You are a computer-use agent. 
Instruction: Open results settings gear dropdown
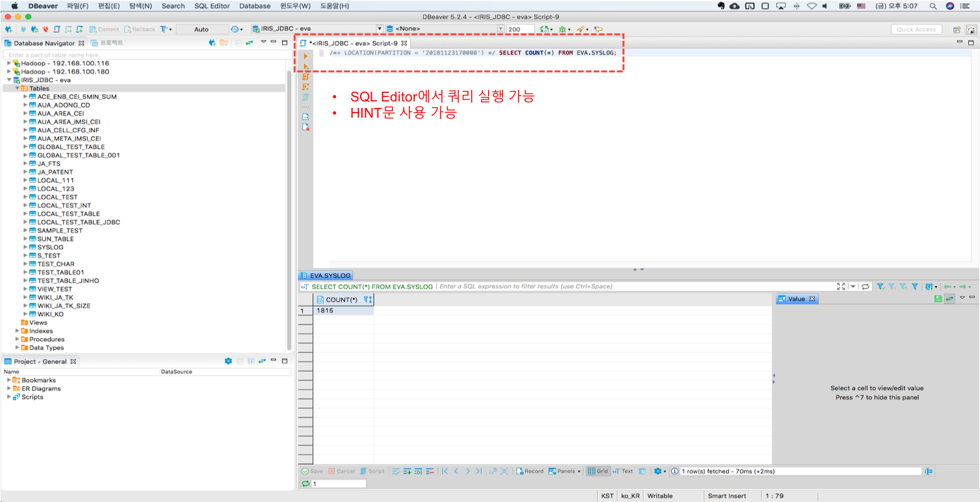pos(660,471)
